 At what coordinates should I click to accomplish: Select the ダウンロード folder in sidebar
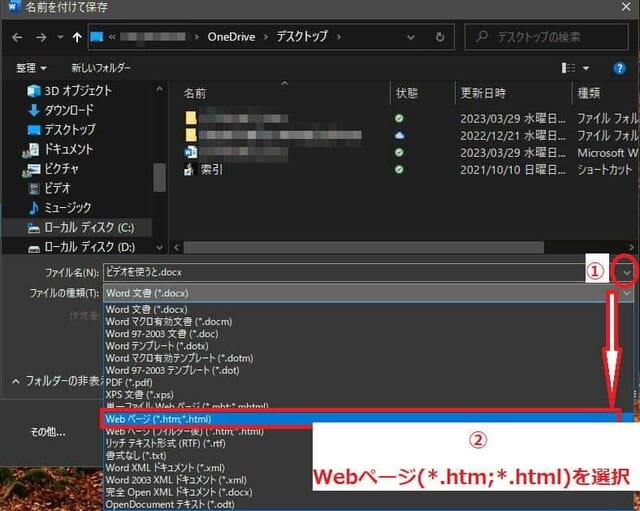point(68,110)
